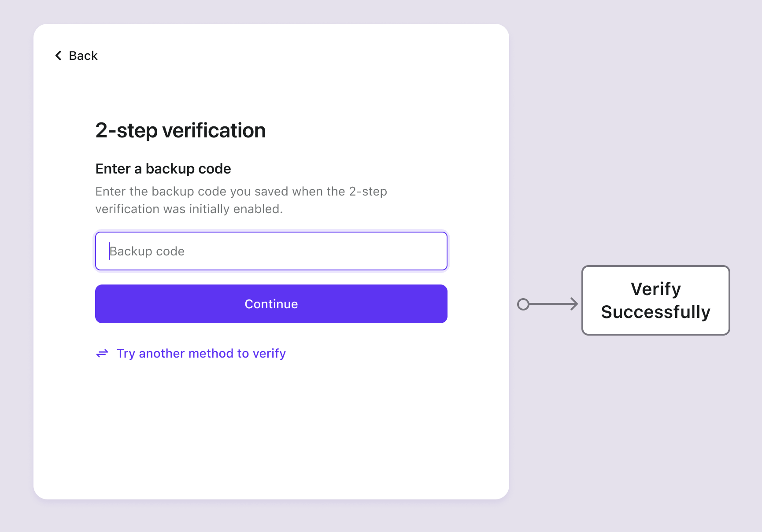The height and width of the screenshot is (532, 762).
Task: Click the 2-step verification heading
Action: (x=180, y=130)
